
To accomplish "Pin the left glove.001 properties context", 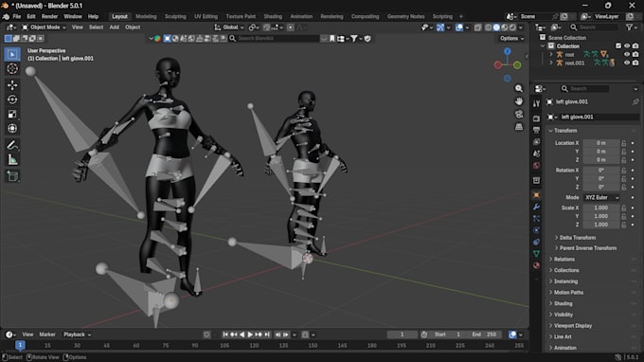I will tap(635, 101).
